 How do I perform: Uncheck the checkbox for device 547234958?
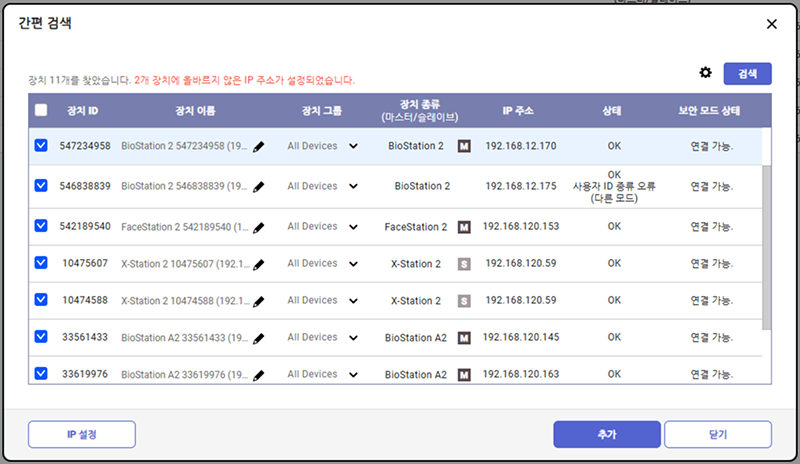(x=41, y=146)
